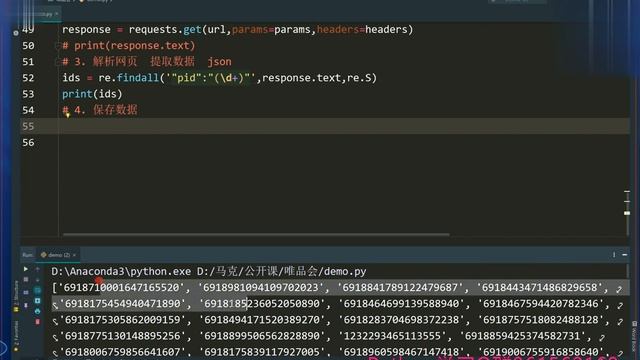Click 'D:\Anaconda3\python.exe' in console output

click(x=121, y=271)
